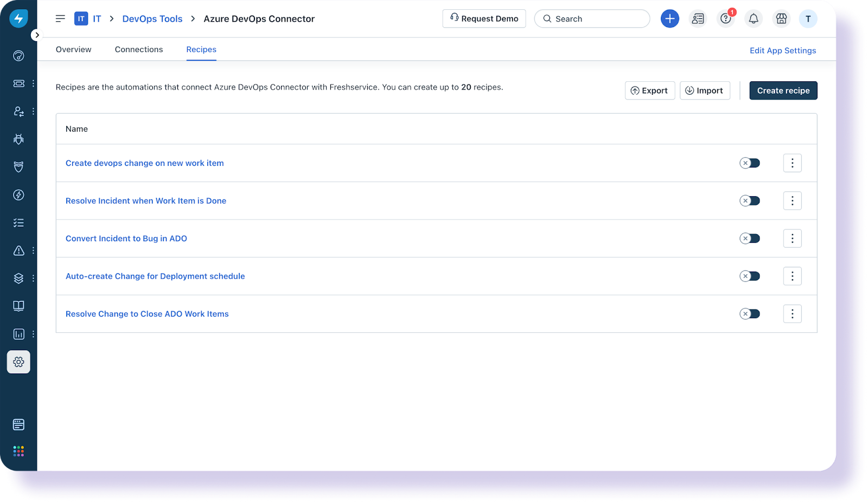Viewport: 868px width, 503px height.
Task: Expand Tickets submenu dots in sidebar
Action: 34,83
